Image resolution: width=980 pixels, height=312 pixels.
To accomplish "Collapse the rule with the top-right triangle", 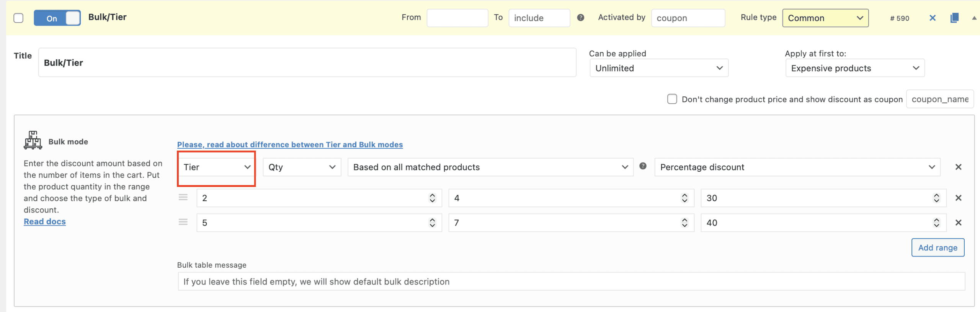I will click(974, 18).
